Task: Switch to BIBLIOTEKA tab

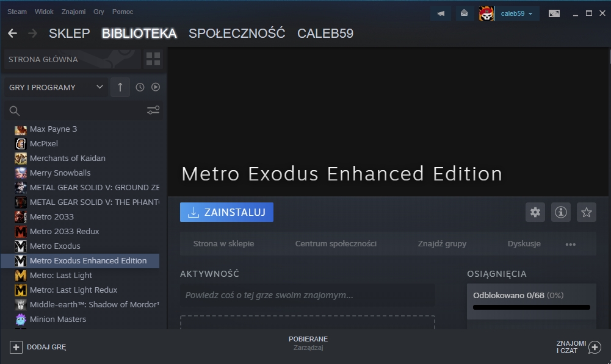Action: click(x=139, y=34)
